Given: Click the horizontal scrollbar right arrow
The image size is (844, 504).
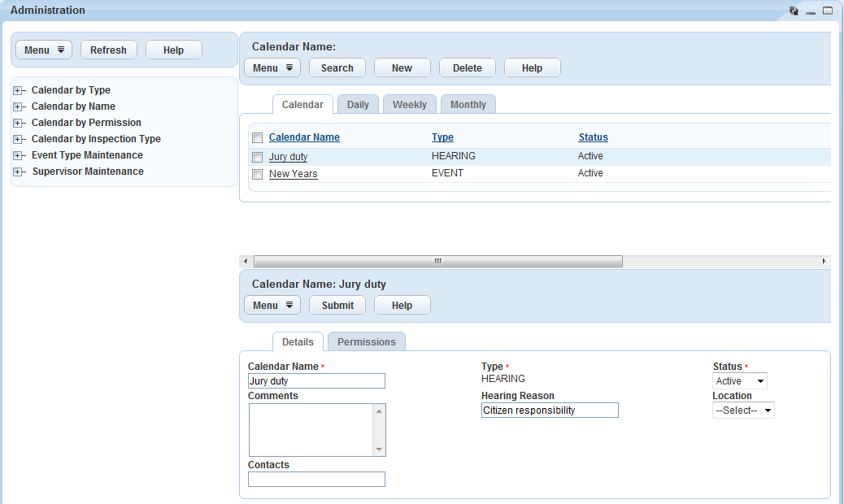Looking at the screenshot, I should point(824,261).
